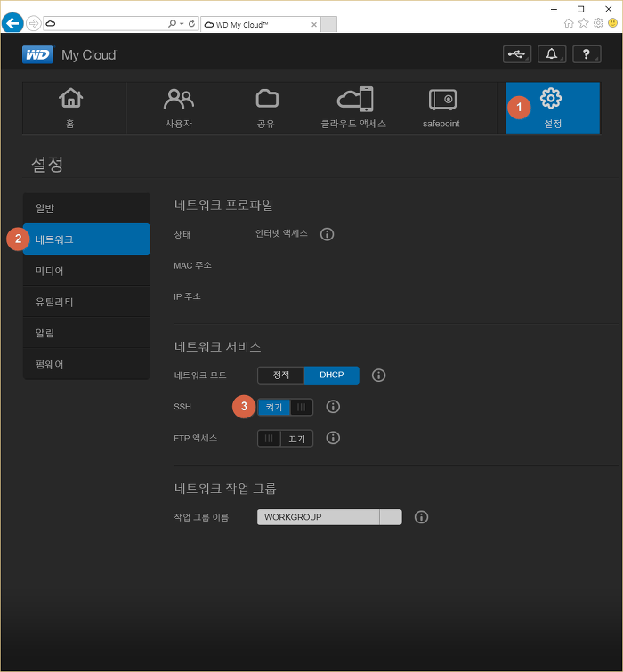Viewport: 623px width, 672px height.
Task: Select 일반 in the settings sidebar
Action: click(86, 208)
